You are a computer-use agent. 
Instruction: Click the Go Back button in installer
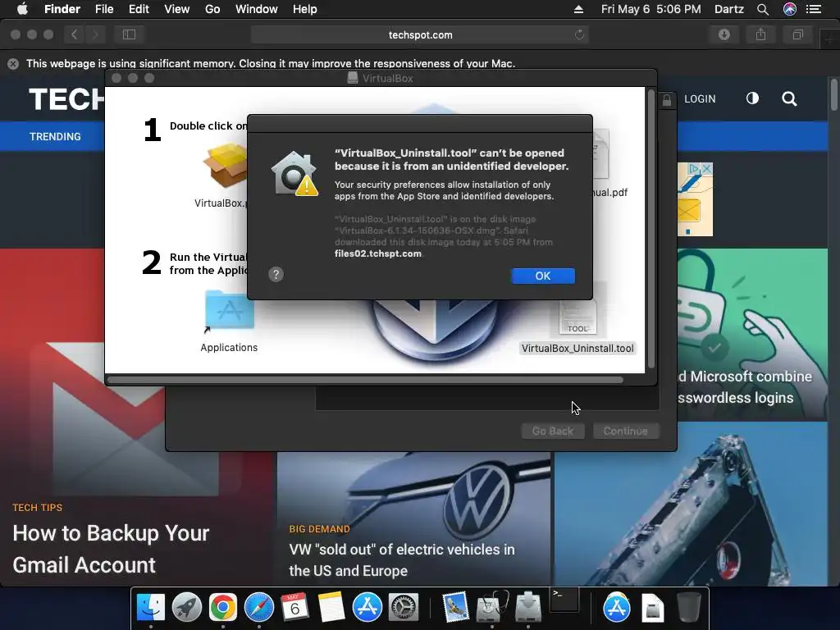(553, 431)
